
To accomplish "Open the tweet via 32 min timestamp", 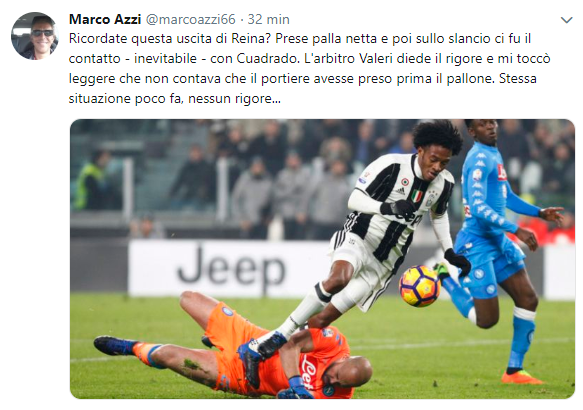I will [x=268, y=19].
